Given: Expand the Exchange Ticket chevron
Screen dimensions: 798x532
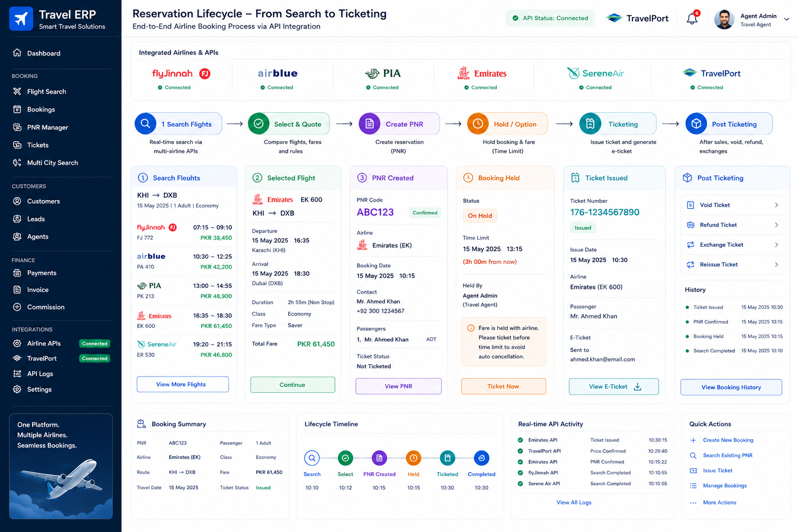Looking at the screenshot, I should [777, 245].
